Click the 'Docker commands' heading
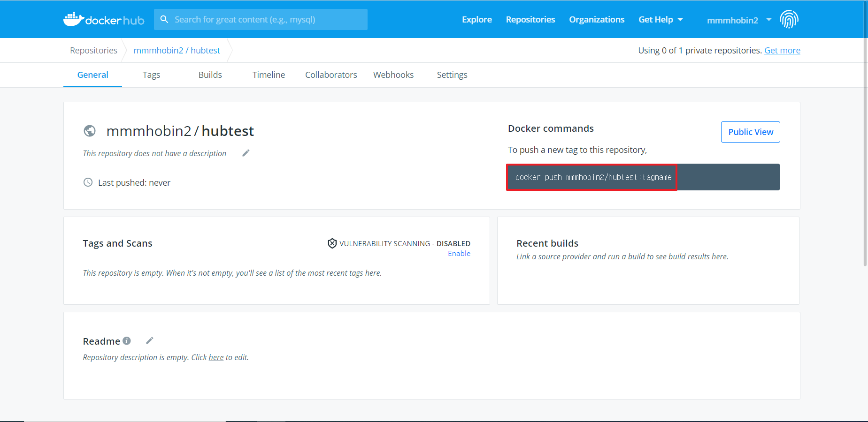 [x=551, y=128]
